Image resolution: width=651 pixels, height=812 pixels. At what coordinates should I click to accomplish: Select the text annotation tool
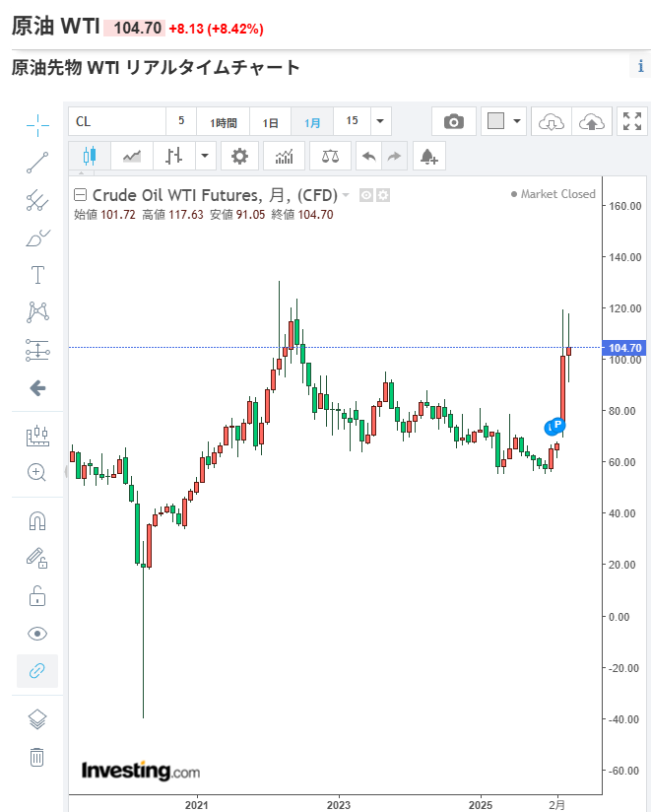tap(37, 275)
